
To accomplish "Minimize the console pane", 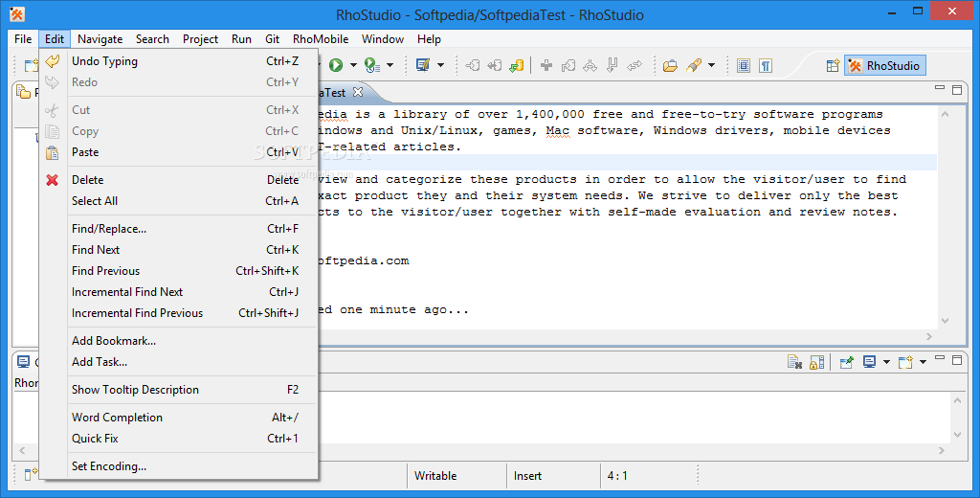I will (x=940, y=358).
